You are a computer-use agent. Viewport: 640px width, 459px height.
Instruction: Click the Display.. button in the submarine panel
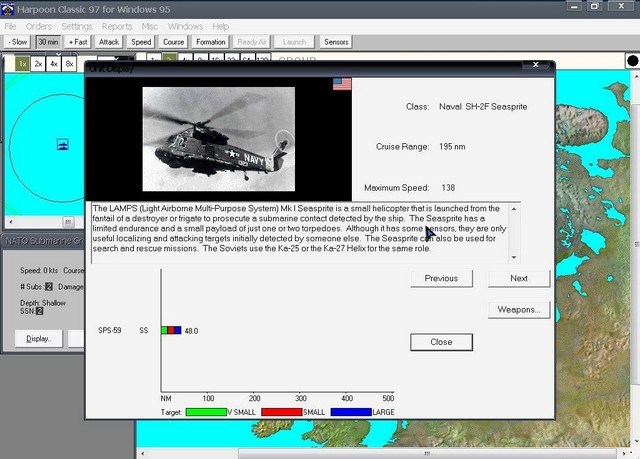pos(39,339)
